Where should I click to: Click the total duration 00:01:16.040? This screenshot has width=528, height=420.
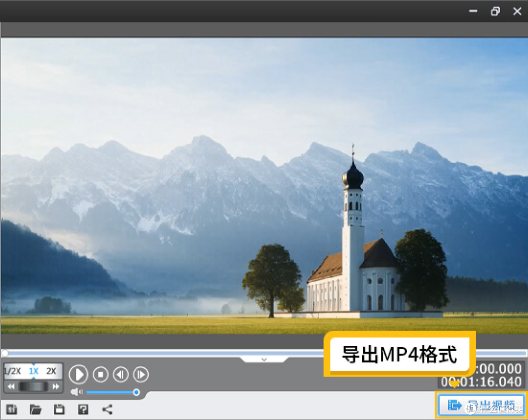[481, 382]
